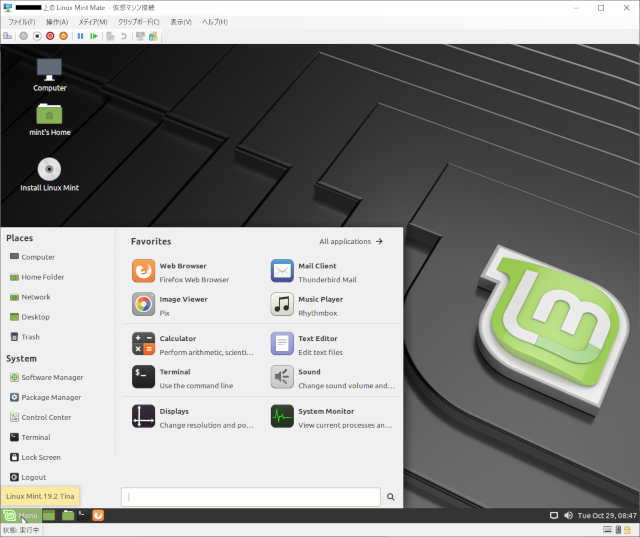Viewport: 640px width, 537px height.
Task: Select Install Linux Mint disc icon
Action: (x=49, y=175)
